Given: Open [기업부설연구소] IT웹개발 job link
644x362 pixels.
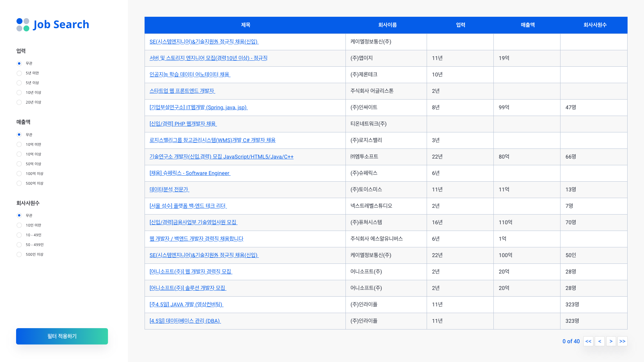Looking at the screenshot, I should 199,107.
